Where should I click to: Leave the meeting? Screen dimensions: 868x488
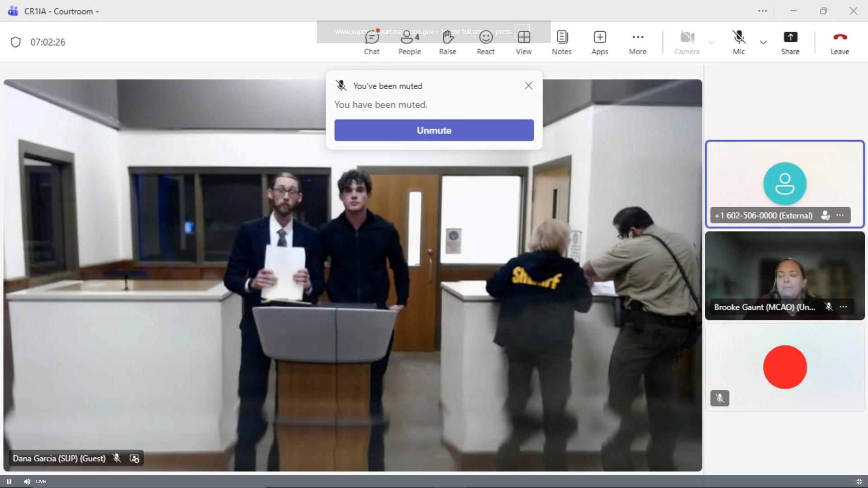840,42
